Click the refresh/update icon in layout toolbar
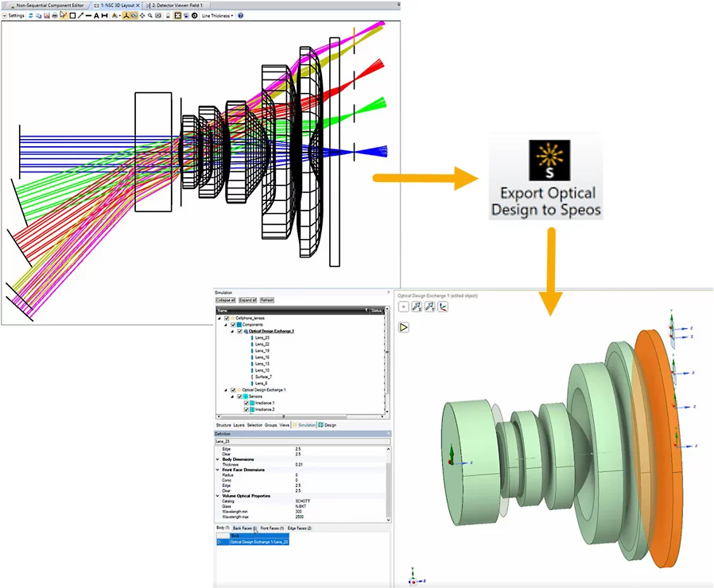The height and width of the screenshot is (588, 714). click(31, 15)
